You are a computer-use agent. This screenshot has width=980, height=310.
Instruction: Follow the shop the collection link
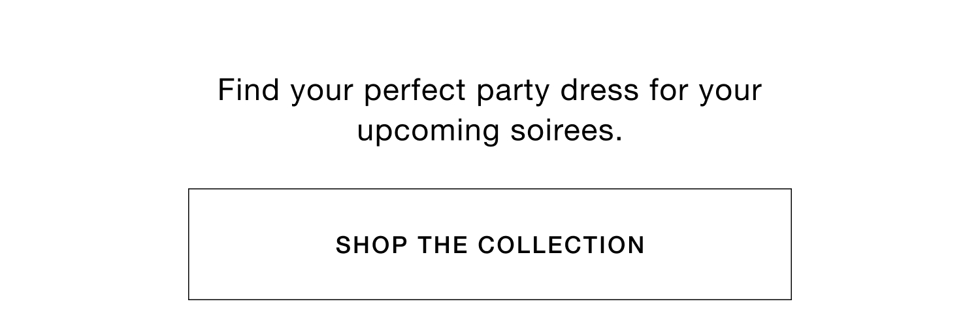[490, 245]
